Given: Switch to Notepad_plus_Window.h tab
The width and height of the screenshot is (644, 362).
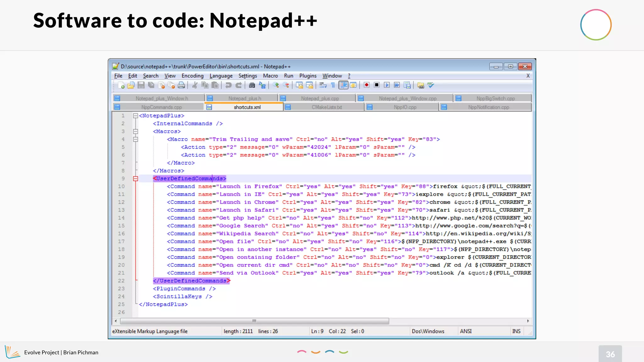Looking at the screenshot, I should pos(159,98).
